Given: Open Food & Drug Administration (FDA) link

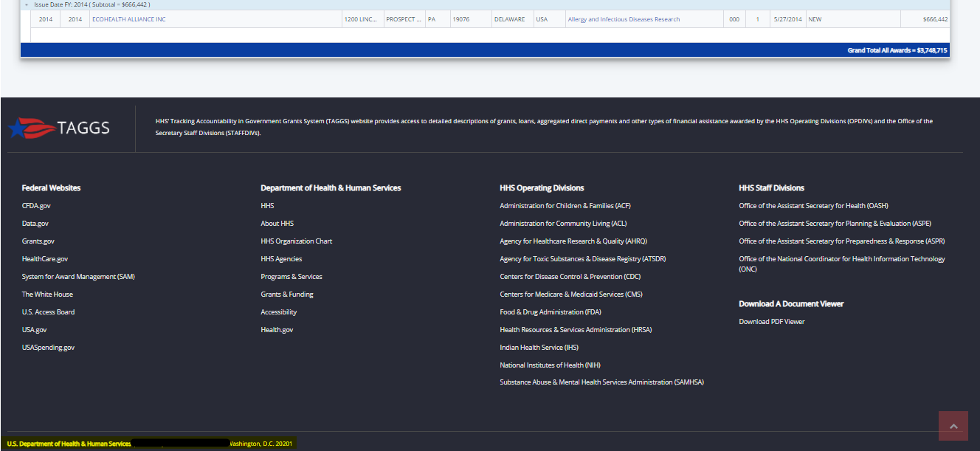Looking at the screenshot, I should click(551, 312).
